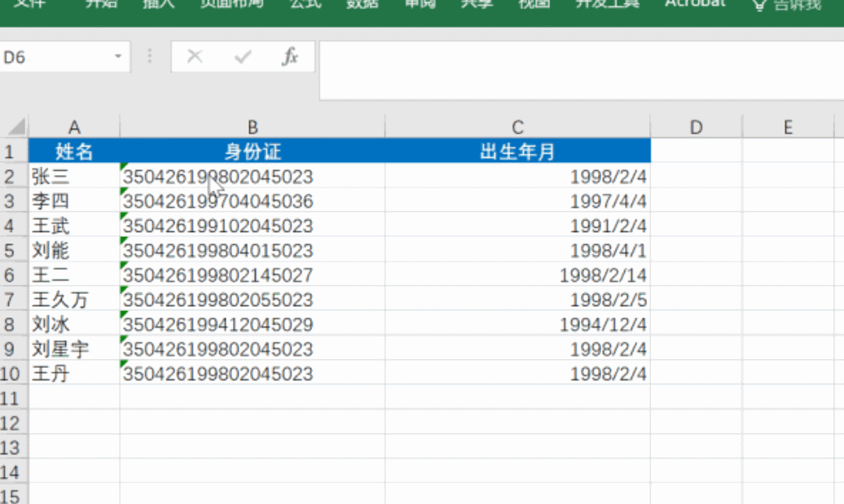The height and width of the screenshot is (504, 844).
Task: Click the birth date 1998/4/1
Action: click(609, 251)
